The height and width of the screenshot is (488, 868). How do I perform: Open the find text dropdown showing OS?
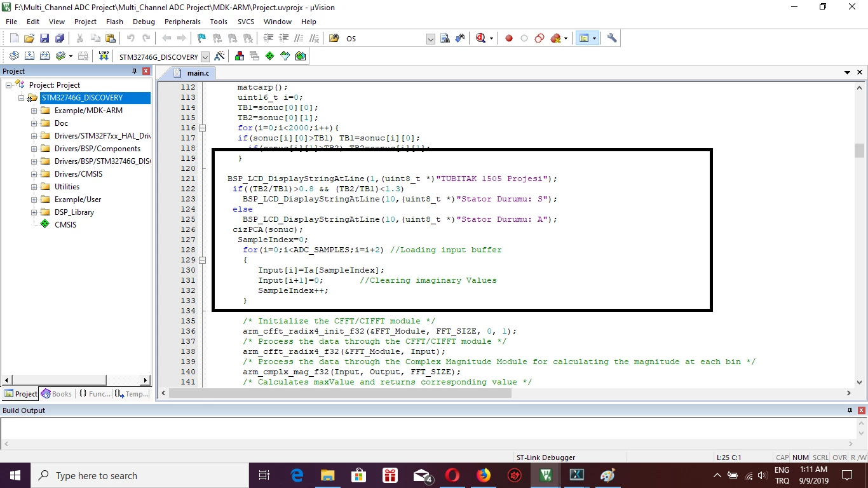coord(430,39)
